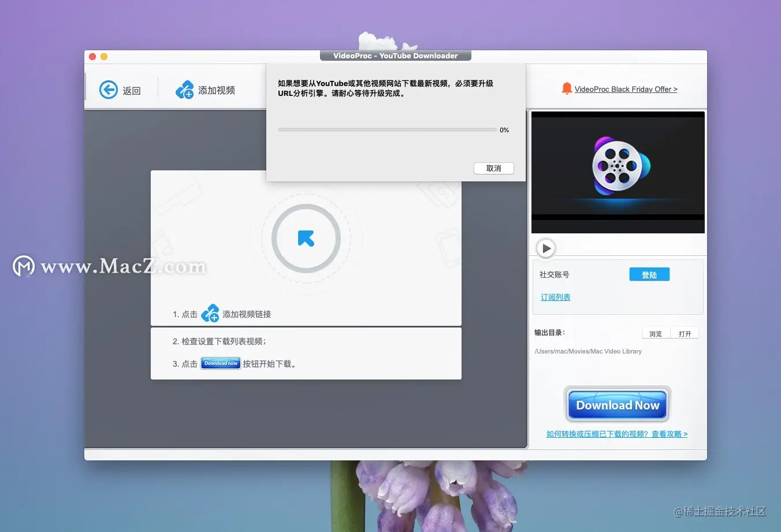This screenshot has height=532, width=781.
Task: Click the blue arrow circle in the center panel
Action: coord(306,239)
